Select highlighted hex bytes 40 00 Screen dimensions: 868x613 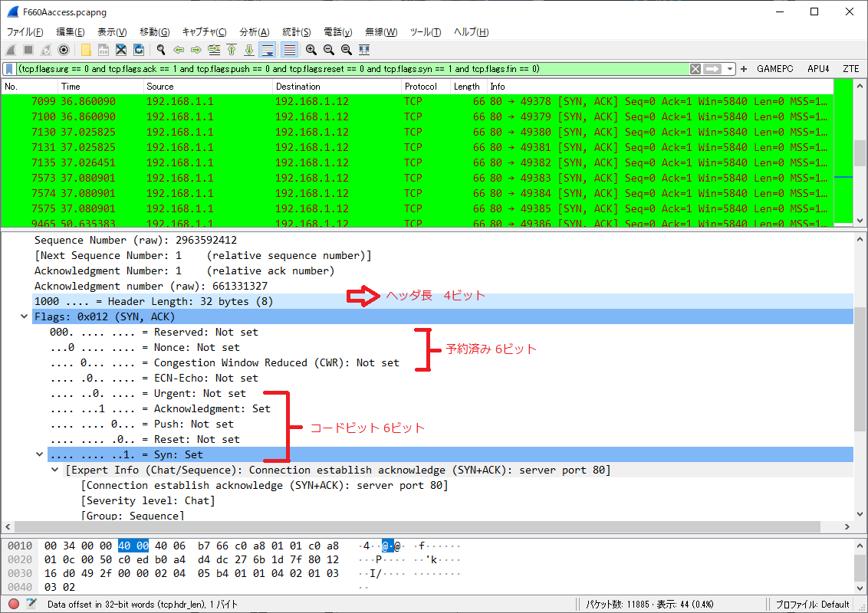tap(133, 546)
